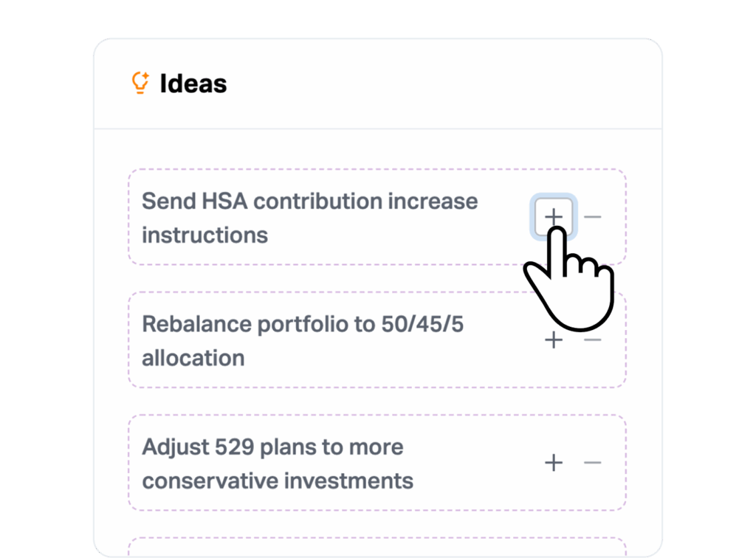Click the word "allocation" in second idea
Viewport: 756px width, 558px height.
(193, 358)
